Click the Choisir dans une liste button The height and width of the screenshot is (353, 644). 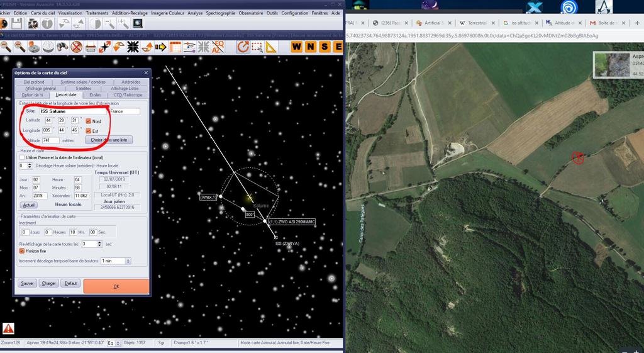109,140
